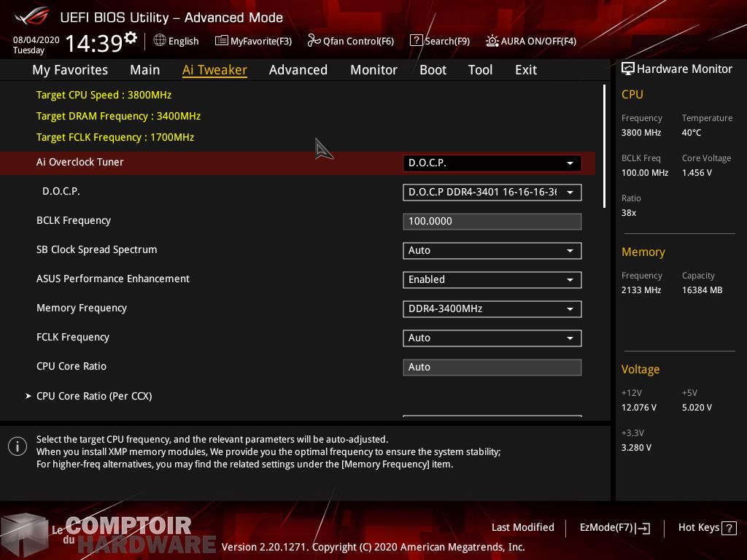The image size is (747, 560).
Task: Click the Qfan Control fan icon
Action: 314,41
